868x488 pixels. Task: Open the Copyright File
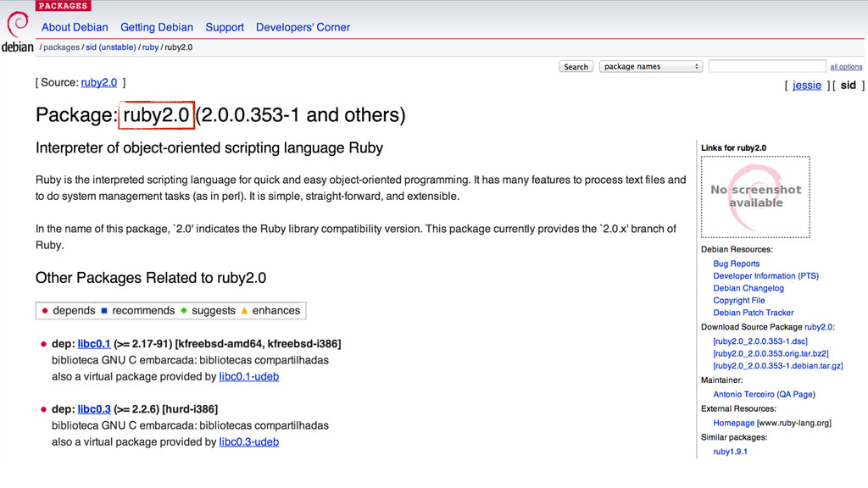pos(739,301)
